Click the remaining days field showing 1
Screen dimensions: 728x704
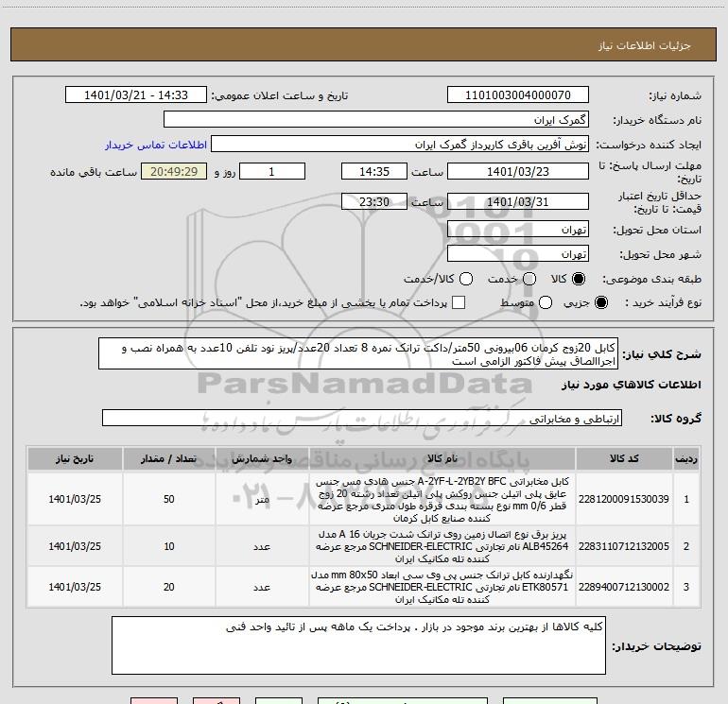(272, 172)
